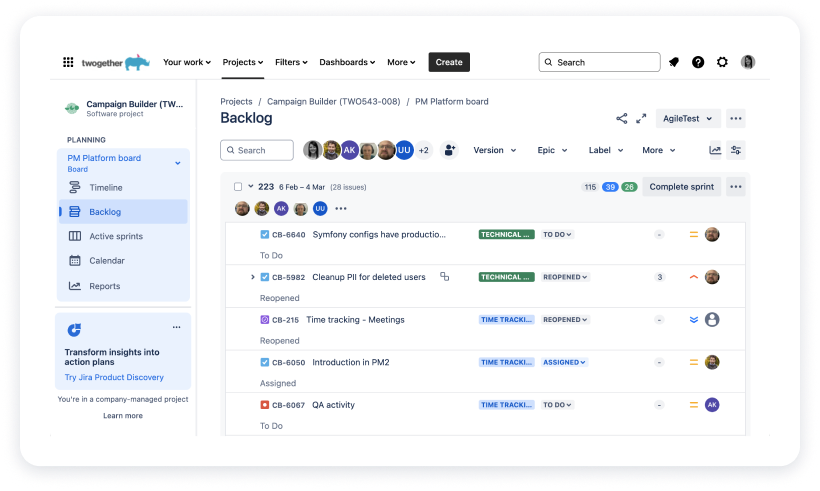
Task: Click the Technical epic label on CB-6640
Action: point(506,234)
